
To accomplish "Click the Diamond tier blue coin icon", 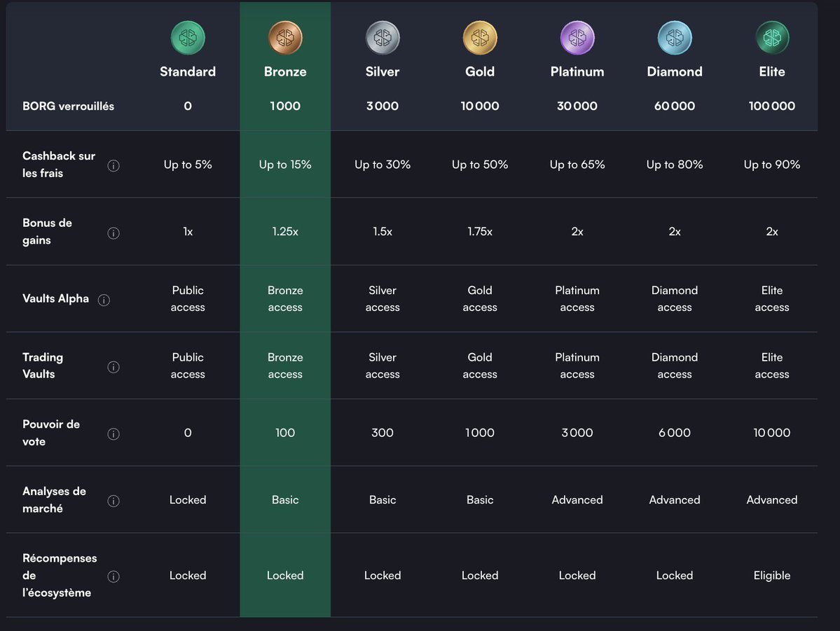I will 675,38.
